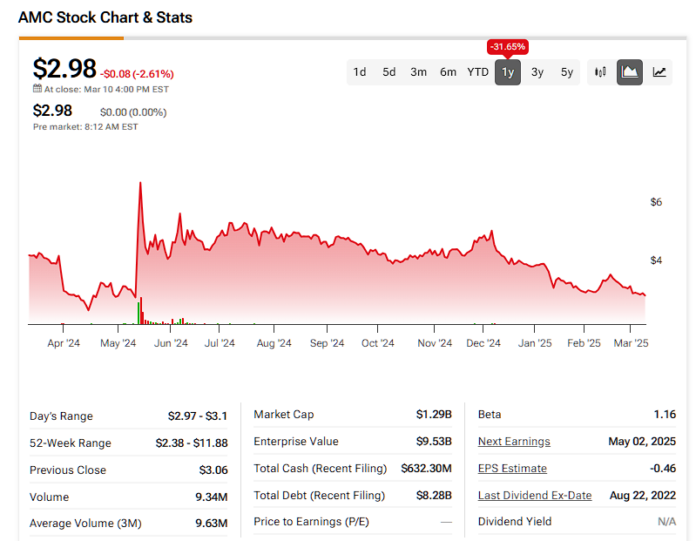
Task: Select the line chart view icon
Action: (x=659, y=72)
